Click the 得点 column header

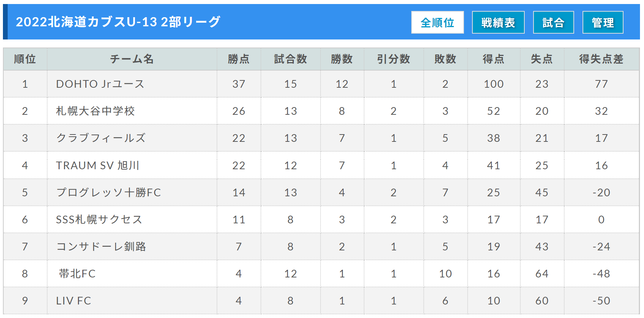(x=493, y=59)
